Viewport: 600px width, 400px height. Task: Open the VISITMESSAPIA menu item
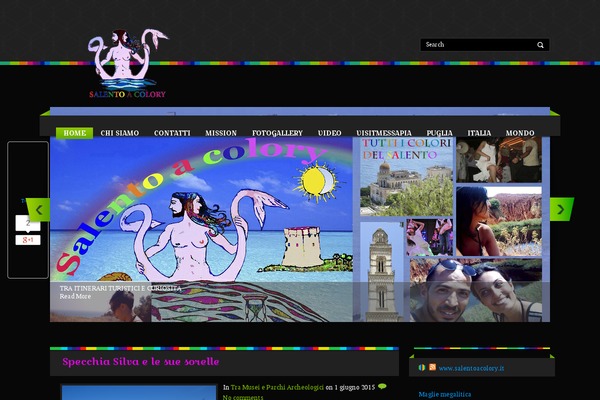(x=384, y=133)
